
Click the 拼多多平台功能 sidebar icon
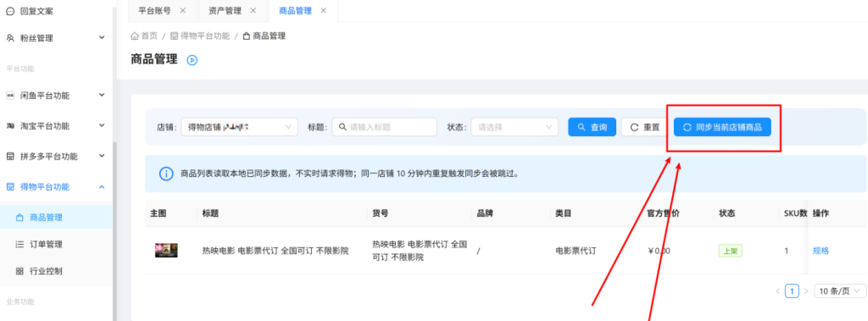[10, 156]
